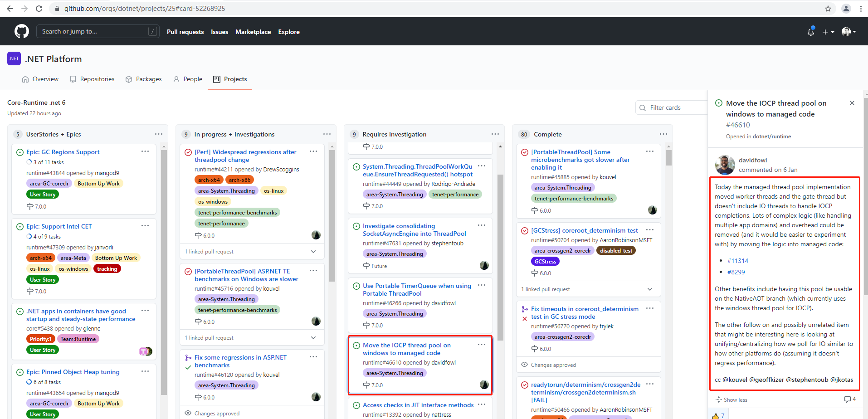Click the browser back arrow
868x419 pixels.
pos(10,9)
